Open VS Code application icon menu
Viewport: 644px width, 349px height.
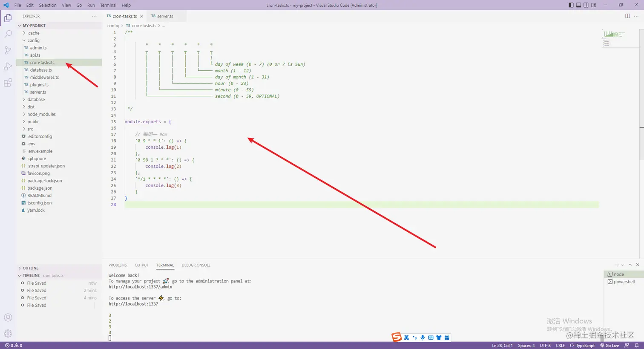point(6,5)
